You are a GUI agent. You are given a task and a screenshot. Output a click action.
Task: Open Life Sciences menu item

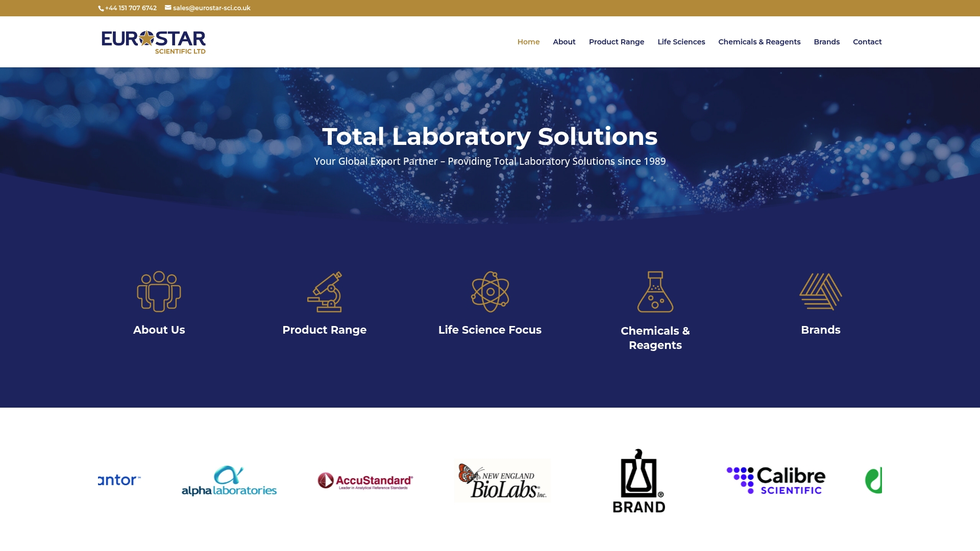[681, 42]
